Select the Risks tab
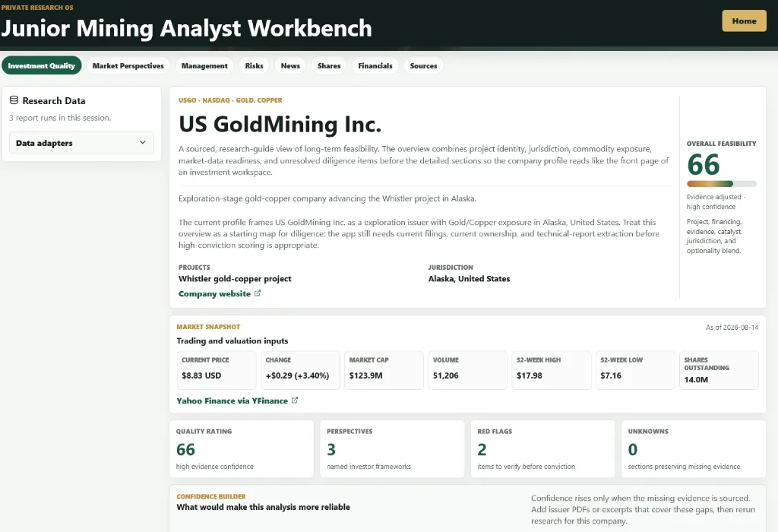 [x=254, y=65]
